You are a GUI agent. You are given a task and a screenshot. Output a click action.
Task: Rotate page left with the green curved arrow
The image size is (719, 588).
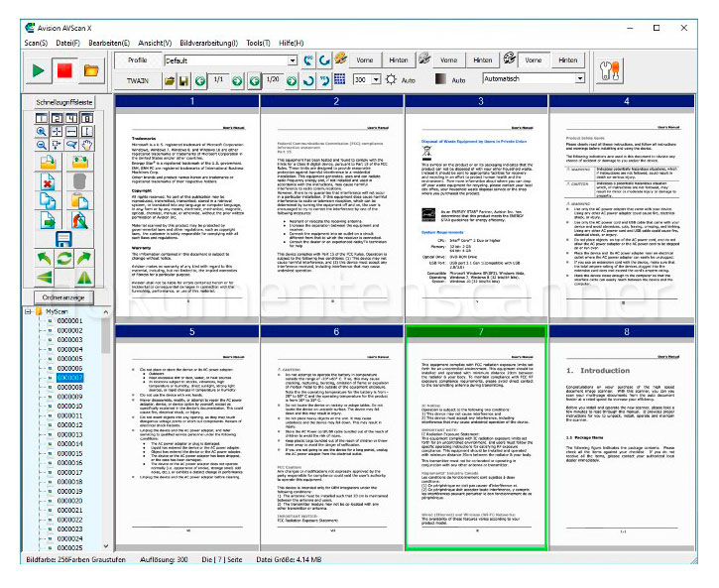coord(44,258)
